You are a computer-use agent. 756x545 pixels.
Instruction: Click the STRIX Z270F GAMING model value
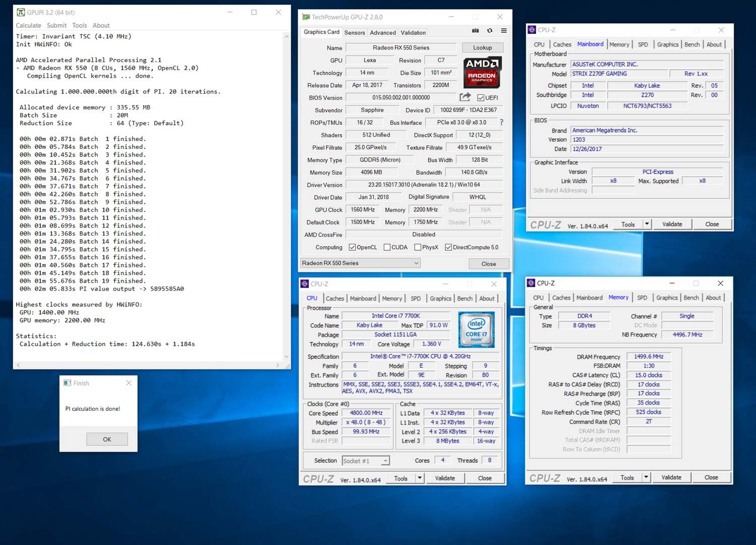tap(619, 74)
